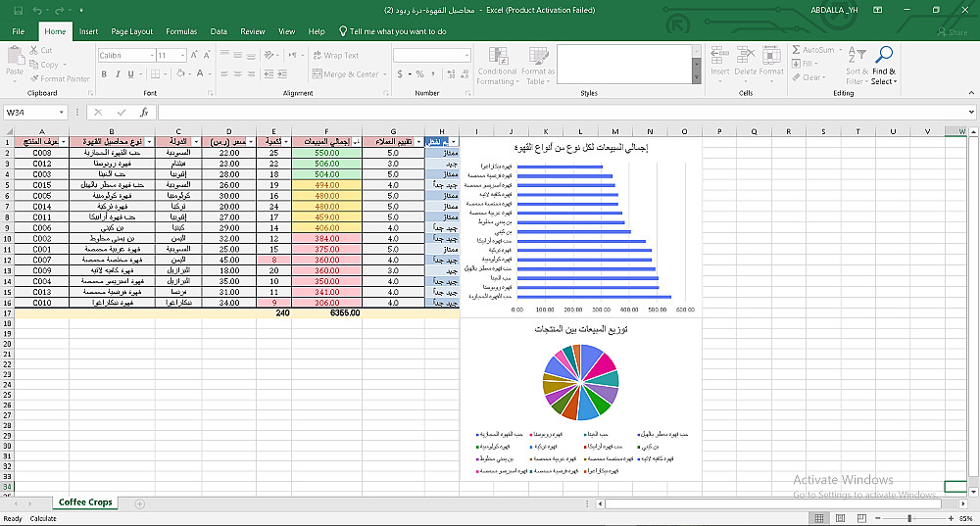980x526 pixels.
Task: Apply Percent Style format
Action: pyautogui.click(x=420, y=73)
